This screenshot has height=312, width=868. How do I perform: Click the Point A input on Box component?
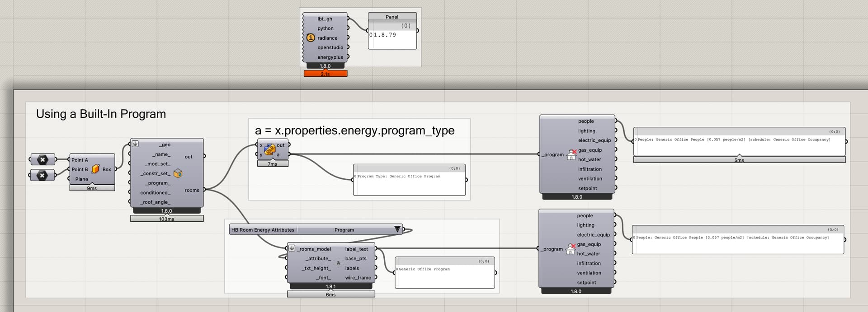80,160
